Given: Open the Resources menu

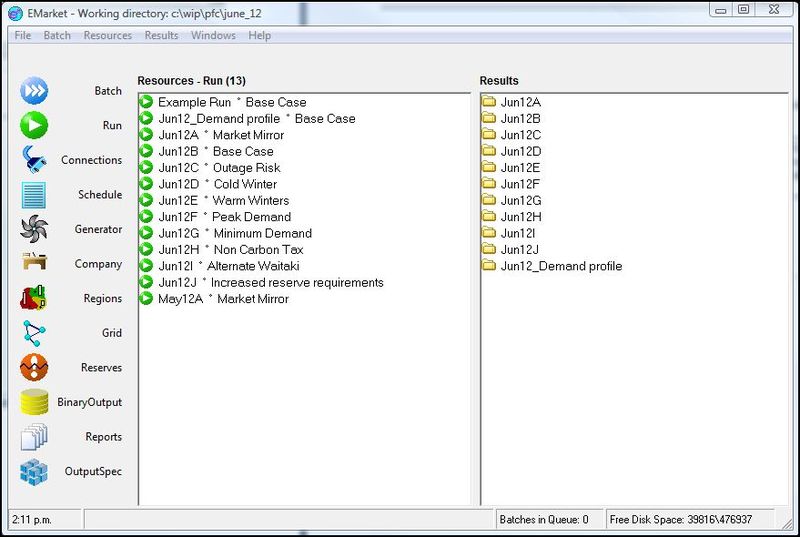Looking at the screenshot, I should pyautogui.click(x=108, y=35).
